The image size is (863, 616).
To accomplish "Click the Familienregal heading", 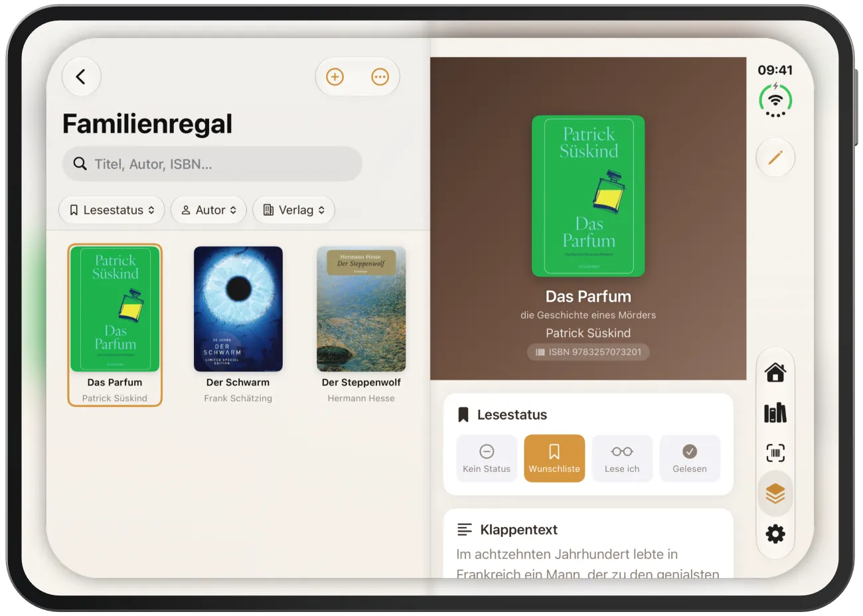I will pyautogui.click(x=147, y=124).
